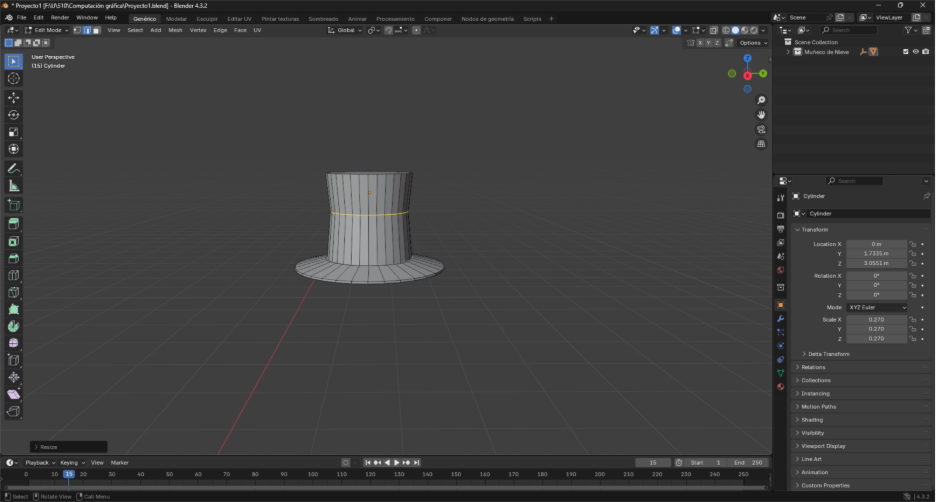Viewport: 936px width, 502px height.
Task: Toggle camera view in the viewport
Action: pyautogui.click(x=761, y=129)
